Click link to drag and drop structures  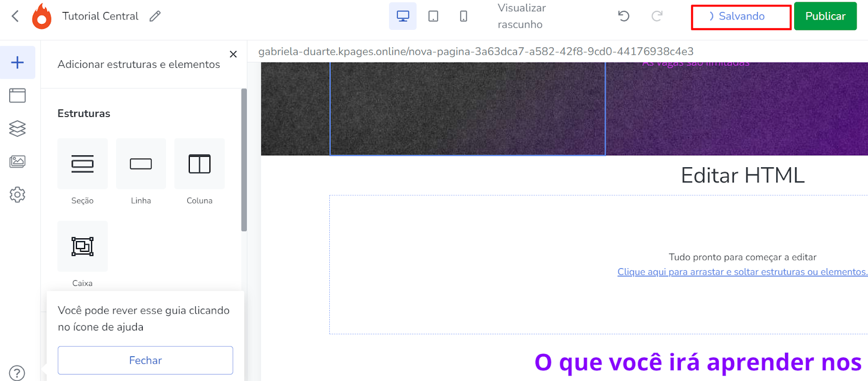coord(742,272)
